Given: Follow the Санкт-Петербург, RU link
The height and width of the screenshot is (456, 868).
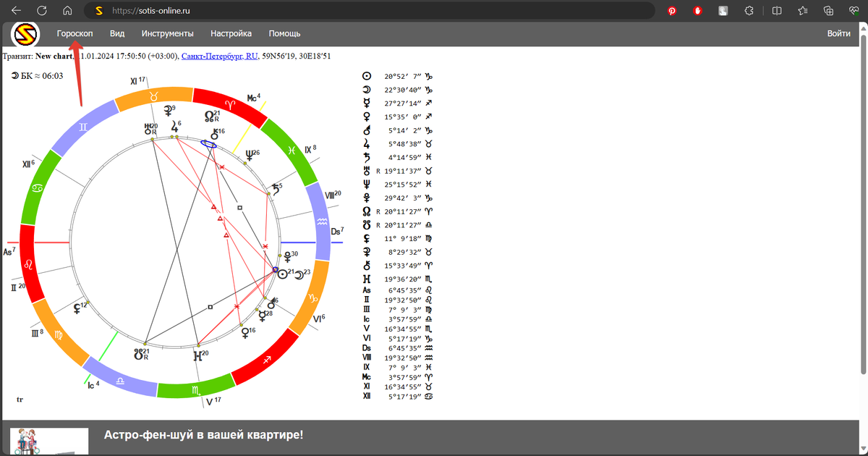Looking at the screenshot, I should (220, 56).
